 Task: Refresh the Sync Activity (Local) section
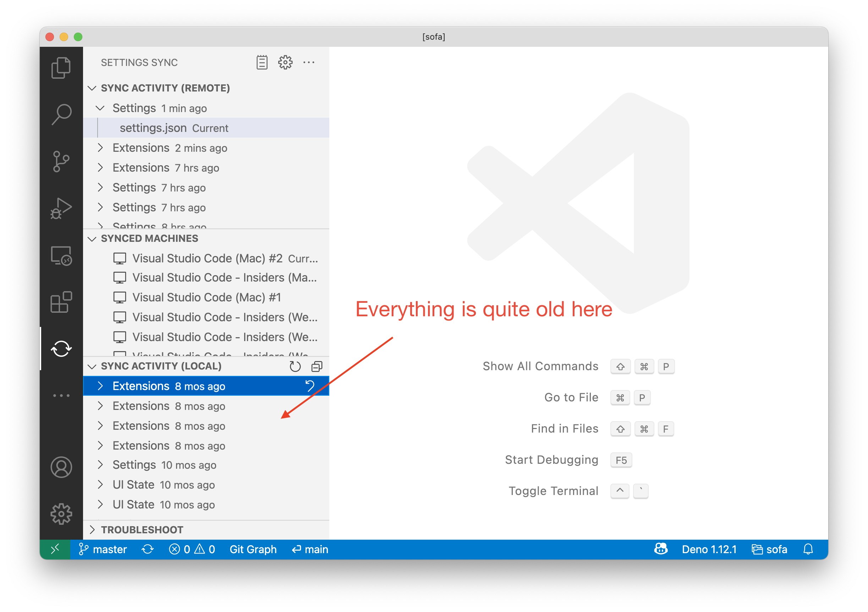point(295,366)
